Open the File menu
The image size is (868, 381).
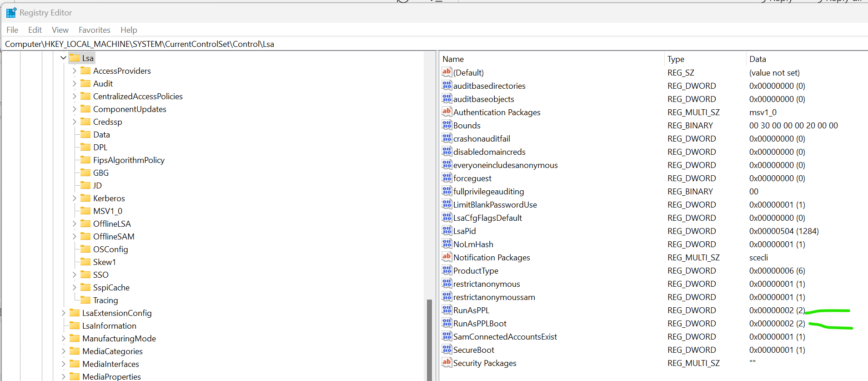point(12,30)
